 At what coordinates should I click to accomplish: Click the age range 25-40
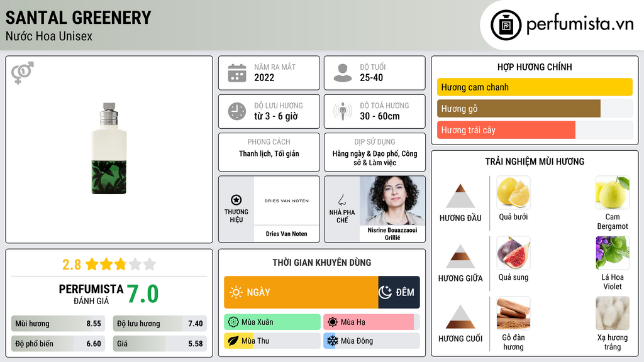point(371,77)
